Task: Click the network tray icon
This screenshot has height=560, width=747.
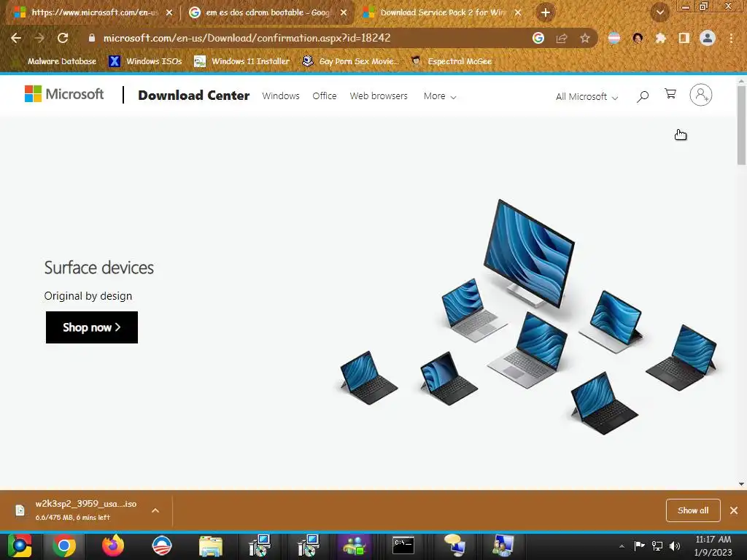Action: click(x=657, y=546)
